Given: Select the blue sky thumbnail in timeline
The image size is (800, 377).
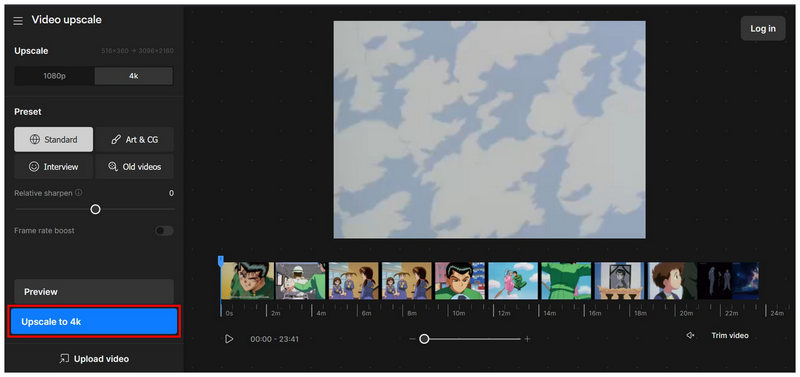Looking at the screenshot, I should [513, 281].
